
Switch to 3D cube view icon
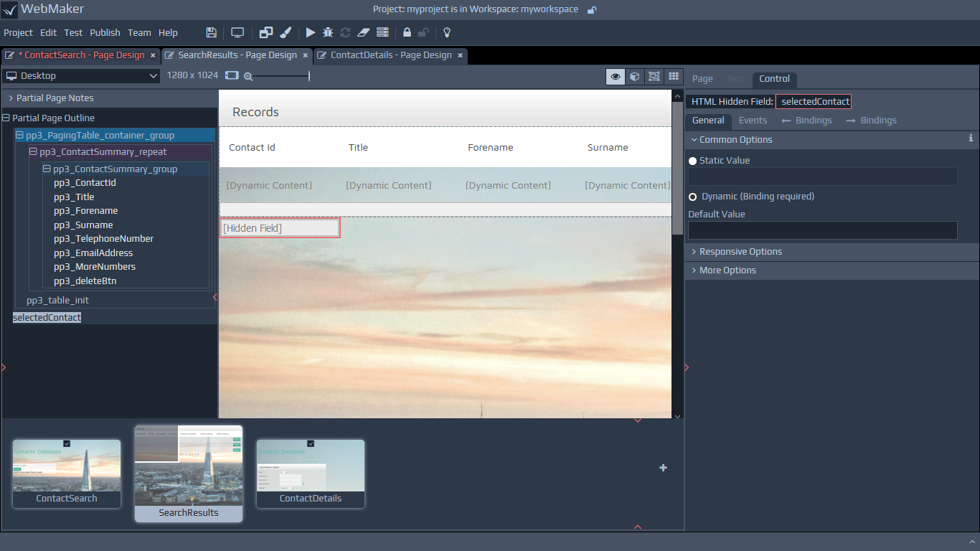pyautogui.click(x=634, y=76)
